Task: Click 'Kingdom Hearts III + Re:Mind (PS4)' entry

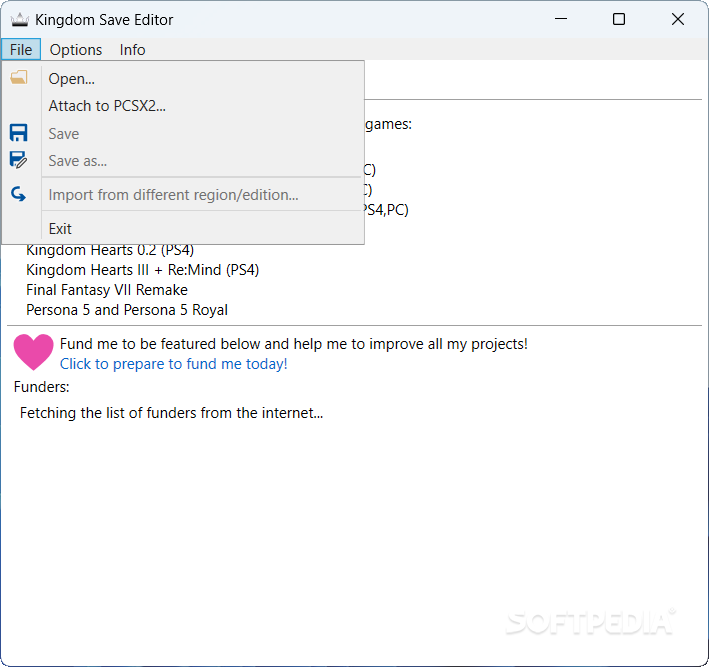Action: (x=142, y=270)
